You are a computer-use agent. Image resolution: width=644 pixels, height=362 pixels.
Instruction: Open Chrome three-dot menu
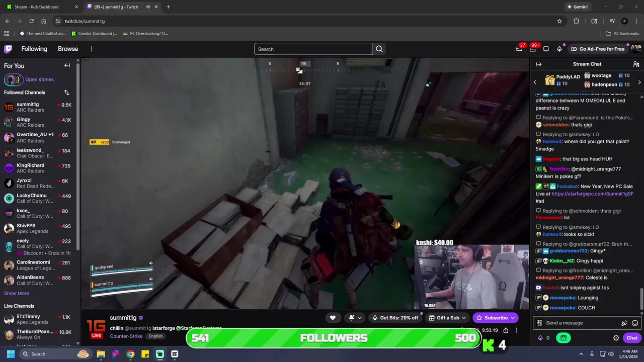coord(636,21)
